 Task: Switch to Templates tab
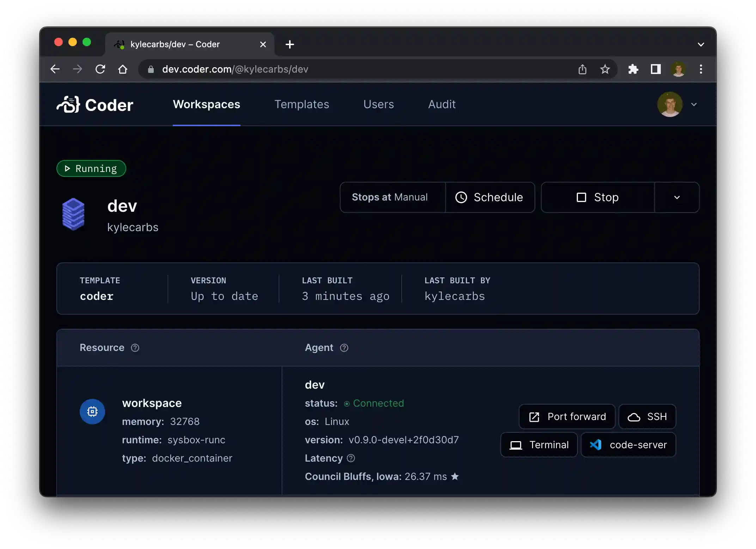301,104
